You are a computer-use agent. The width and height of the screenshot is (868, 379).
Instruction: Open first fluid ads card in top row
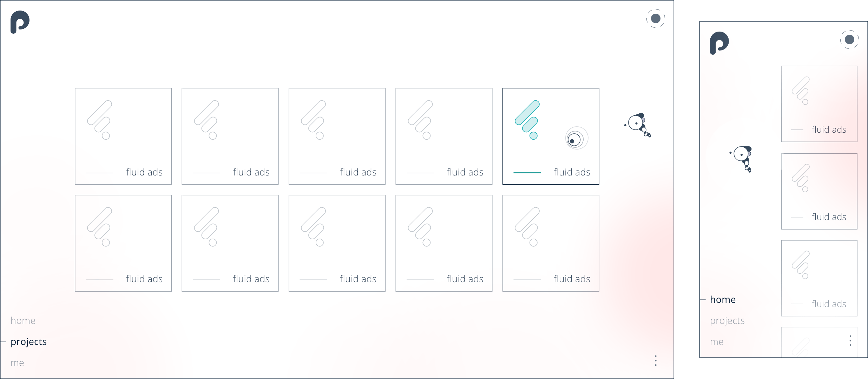point(123,136)
